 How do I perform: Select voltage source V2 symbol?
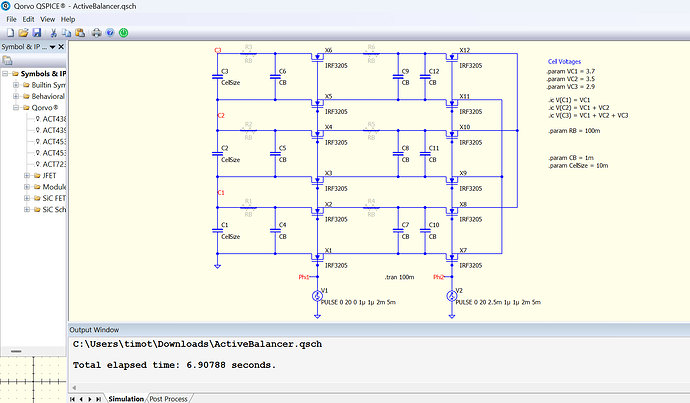(x=451, y=296)
